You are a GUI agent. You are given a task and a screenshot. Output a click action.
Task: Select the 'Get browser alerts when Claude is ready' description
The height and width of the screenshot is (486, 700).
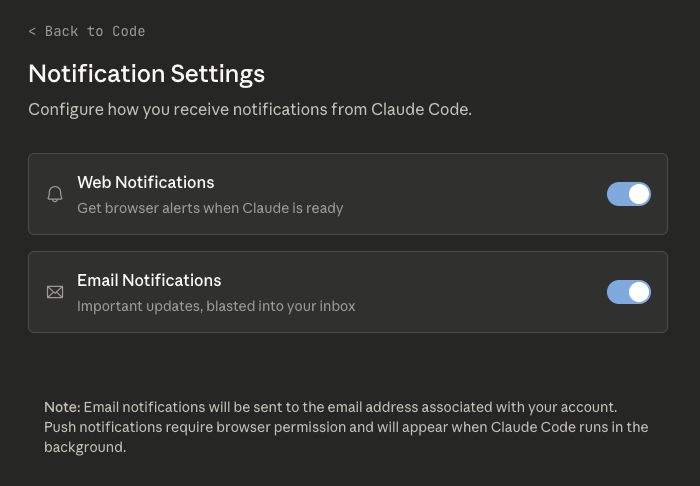point(210,208)
